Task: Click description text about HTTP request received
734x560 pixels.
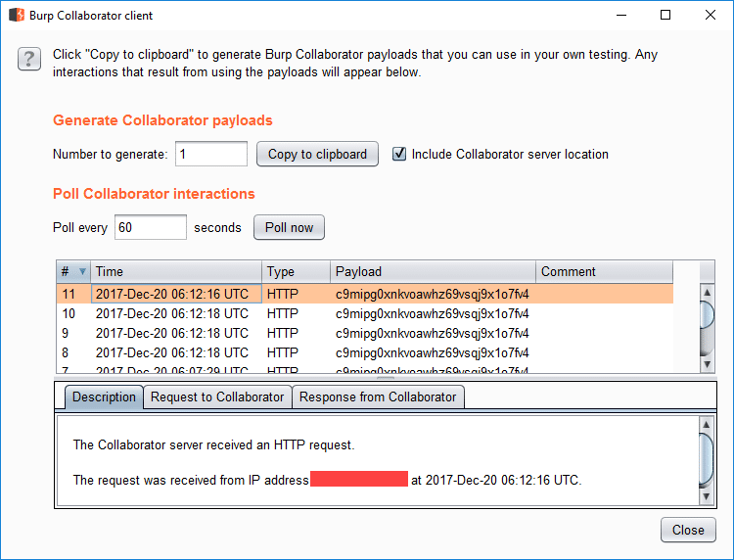Action: tap(214, 444)
